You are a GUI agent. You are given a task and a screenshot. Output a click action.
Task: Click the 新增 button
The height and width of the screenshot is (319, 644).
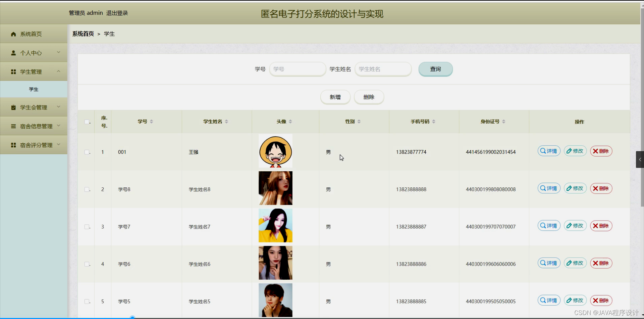pos(335,97)
